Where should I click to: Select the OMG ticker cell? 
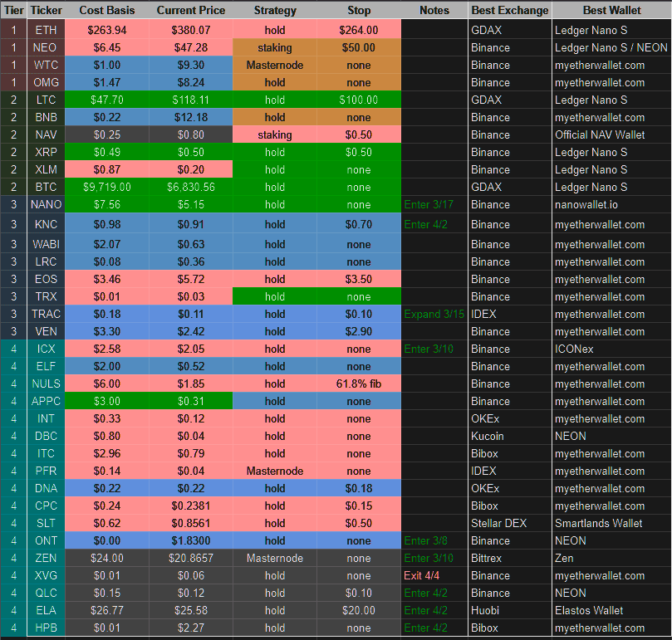(x=47, y=82)
